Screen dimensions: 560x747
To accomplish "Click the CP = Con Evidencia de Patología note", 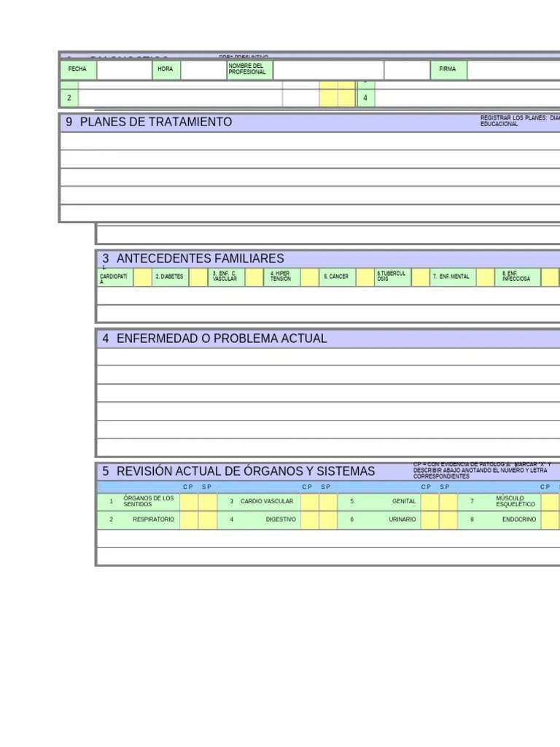I will pyautogui.click(x=482, y=471).
